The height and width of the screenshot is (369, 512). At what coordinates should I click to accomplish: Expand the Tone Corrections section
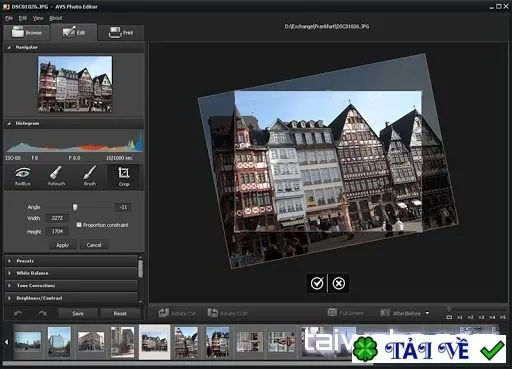tap(71, 286)
